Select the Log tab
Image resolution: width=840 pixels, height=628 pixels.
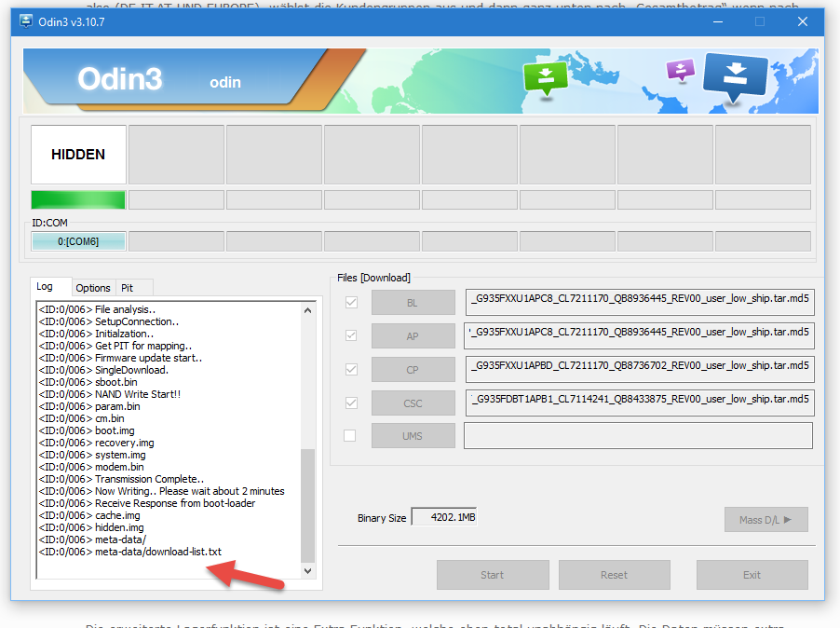pyautogui.click(x=45, y=287)
